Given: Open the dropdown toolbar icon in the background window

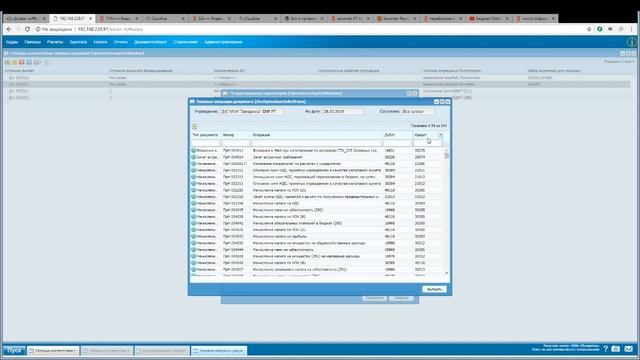Looking at the screenshot, I should coord(37,62).
